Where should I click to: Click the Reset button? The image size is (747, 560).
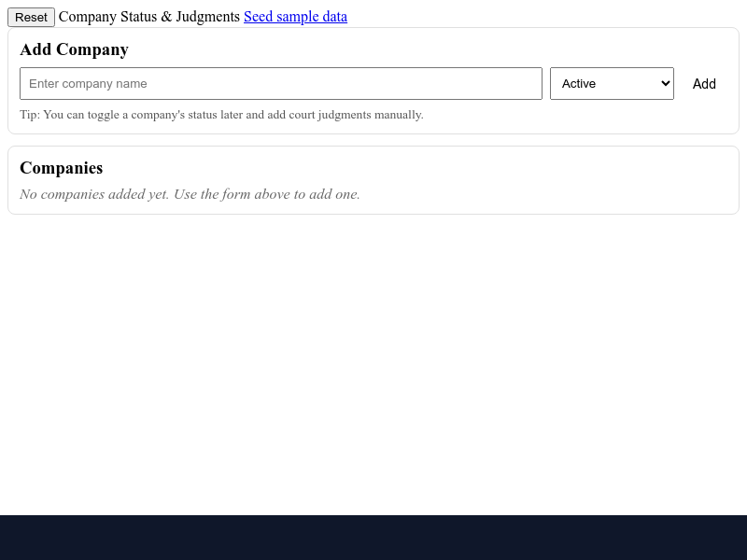[31, 17]
